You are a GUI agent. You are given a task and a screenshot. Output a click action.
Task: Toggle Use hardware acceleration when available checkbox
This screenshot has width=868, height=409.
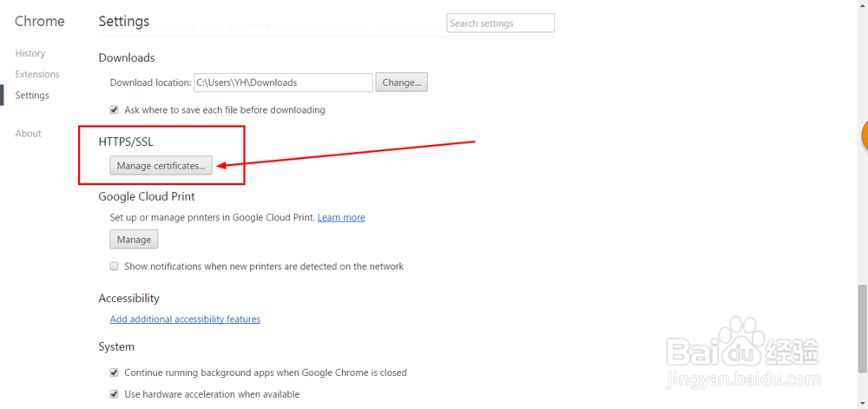click(x=114, y=394)
